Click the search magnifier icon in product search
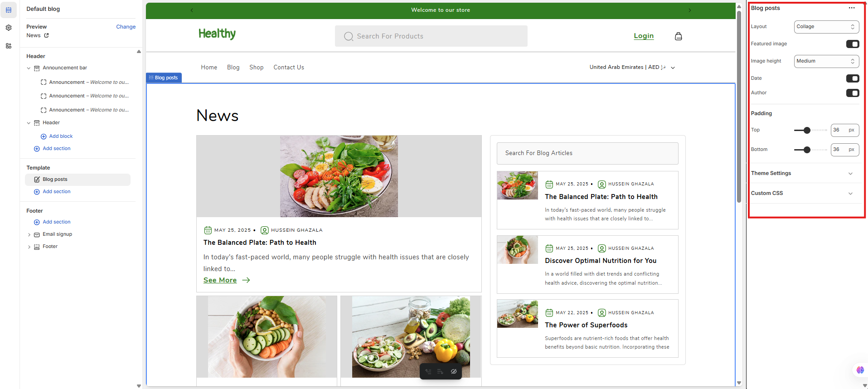868x389 pixels. (348, 36)
